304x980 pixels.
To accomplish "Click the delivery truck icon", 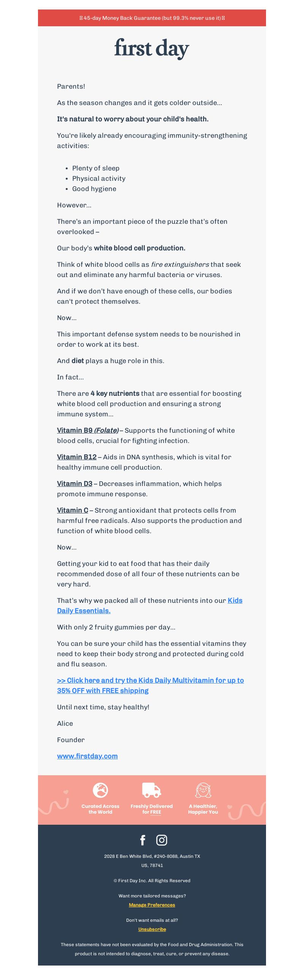I will [152, 790].
